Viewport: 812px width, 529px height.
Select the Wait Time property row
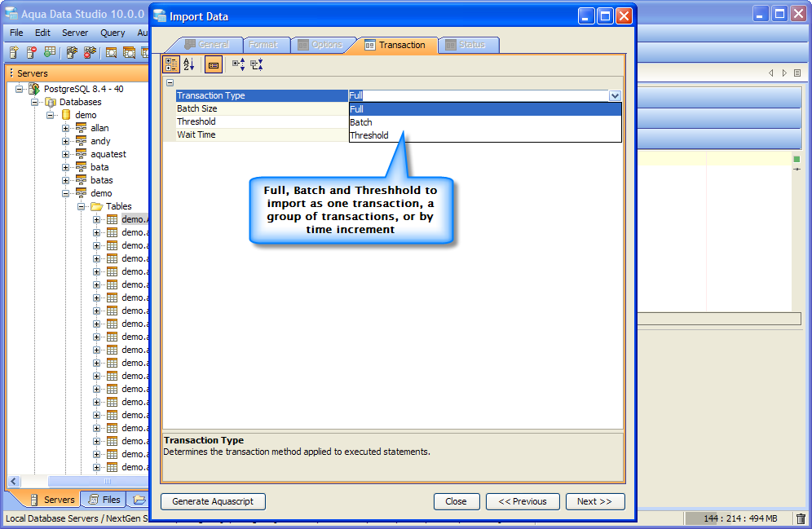click(x=262, y=134)
